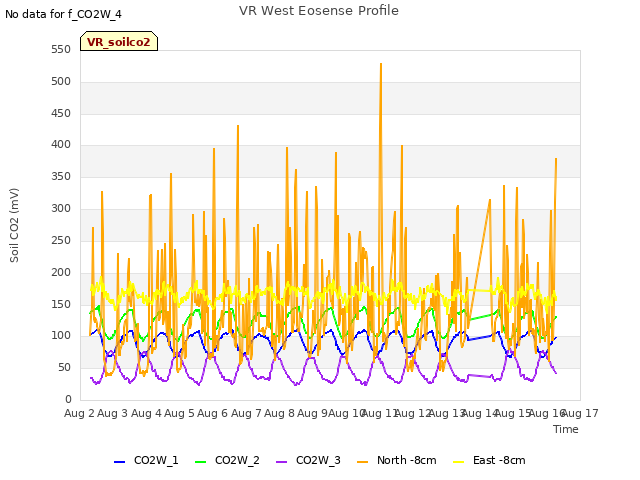Click the chart title VR West Eosense Profile
640x480 pixels.
[x=319, y=11]
